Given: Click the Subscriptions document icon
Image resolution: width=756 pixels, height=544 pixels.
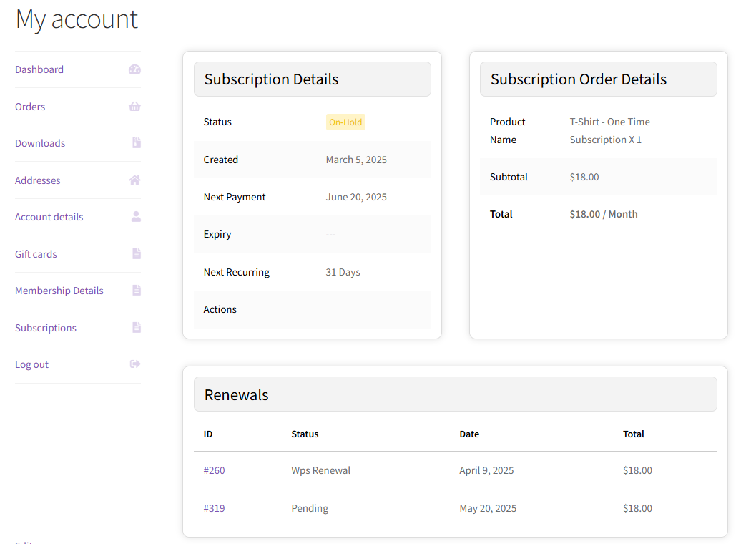Looking at the screenshot, I should click(x=137, y=328).
